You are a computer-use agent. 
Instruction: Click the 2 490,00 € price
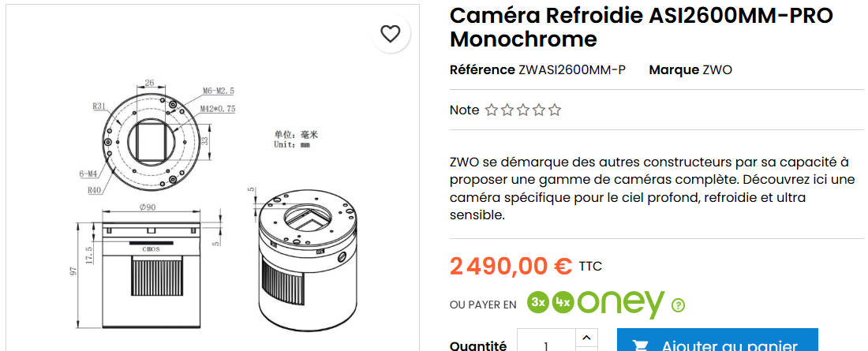pos(511,266)
